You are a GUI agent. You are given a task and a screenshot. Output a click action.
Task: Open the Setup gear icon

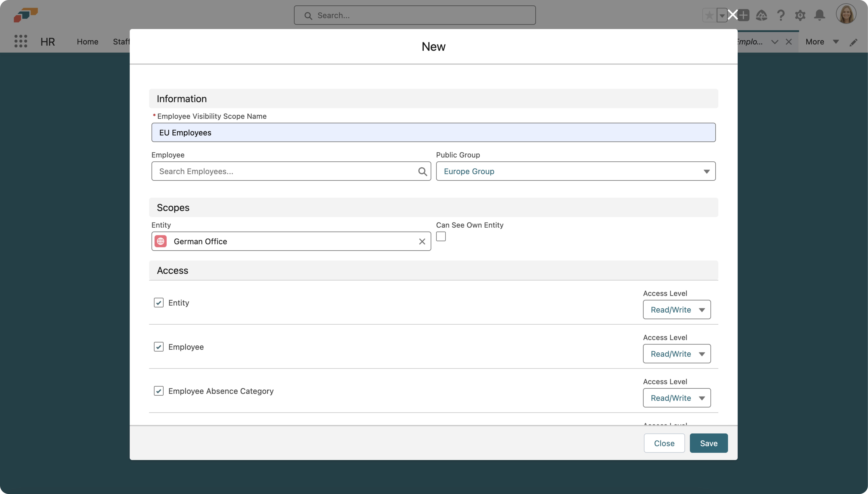point(800,15)
